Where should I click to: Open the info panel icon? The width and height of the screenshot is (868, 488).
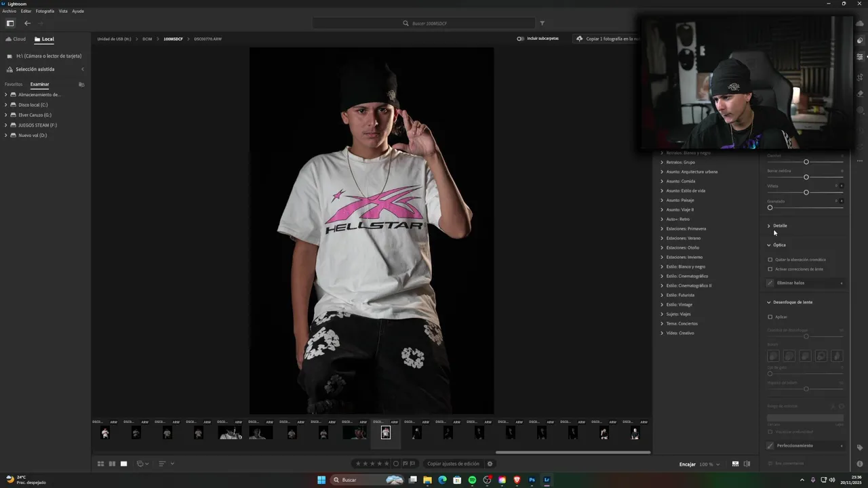point(860,464)
